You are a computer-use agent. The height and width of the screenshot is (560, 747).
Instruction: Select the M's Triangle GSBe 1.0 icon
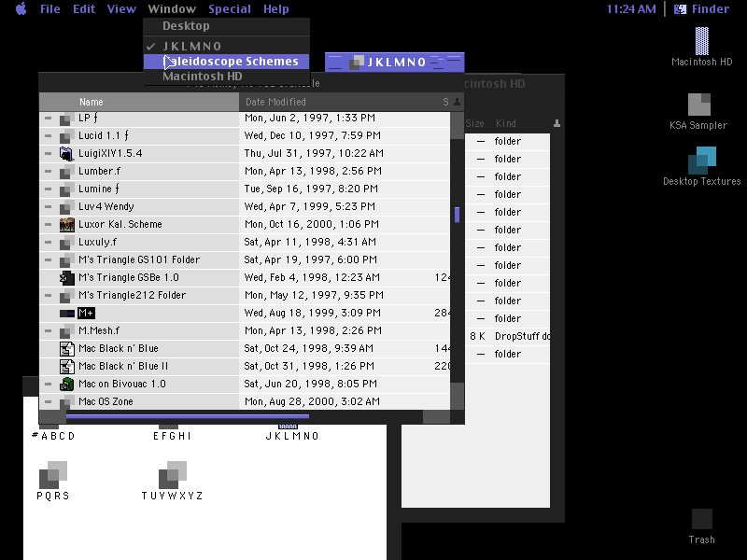click(66, 278)
